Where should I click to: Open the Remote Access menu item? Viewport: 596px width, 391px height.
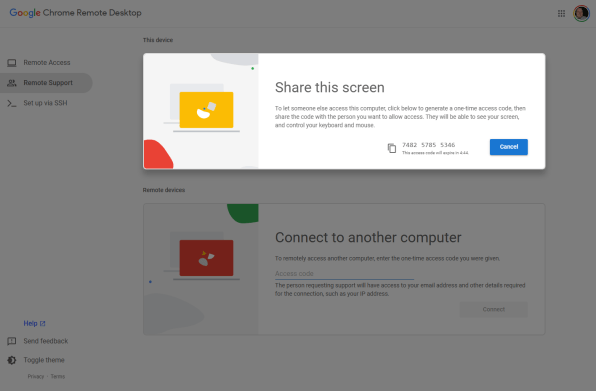46,63
